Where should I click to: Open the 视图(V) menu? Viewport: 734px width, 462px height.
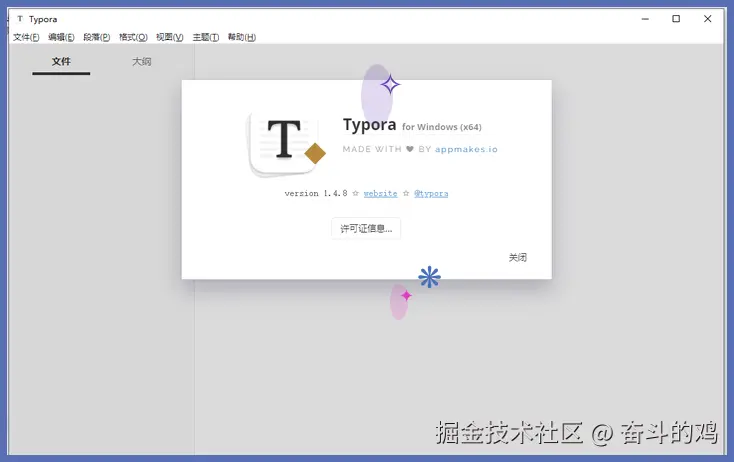pos(169,37)
